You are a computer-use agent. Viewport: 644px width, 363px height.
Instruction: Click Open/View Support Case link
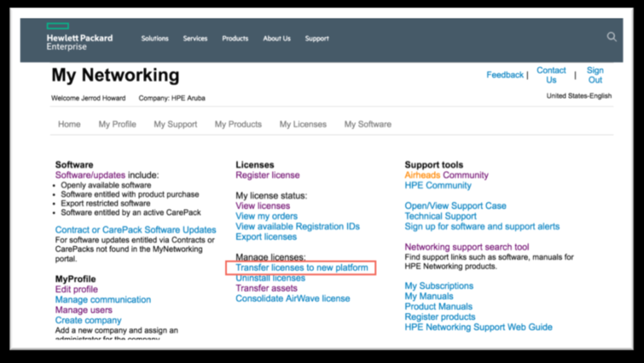point(455,206)
